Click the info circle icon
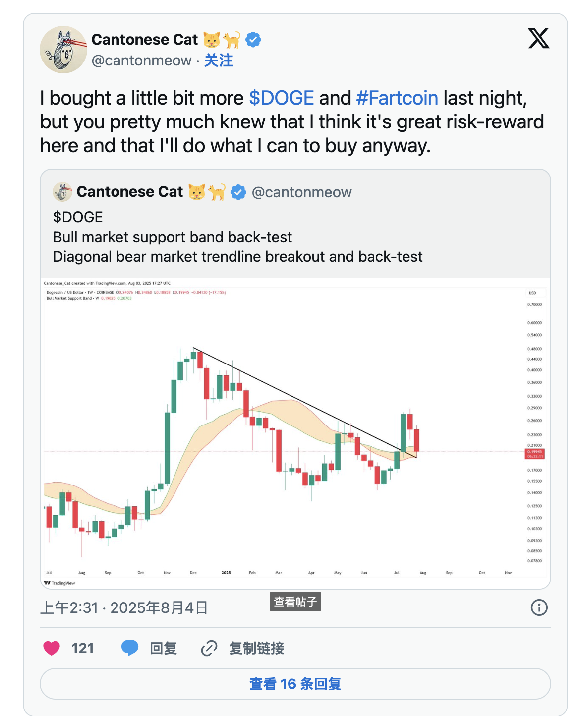The height and width of the screenshot is (728, 580). (x=539, y=607)
